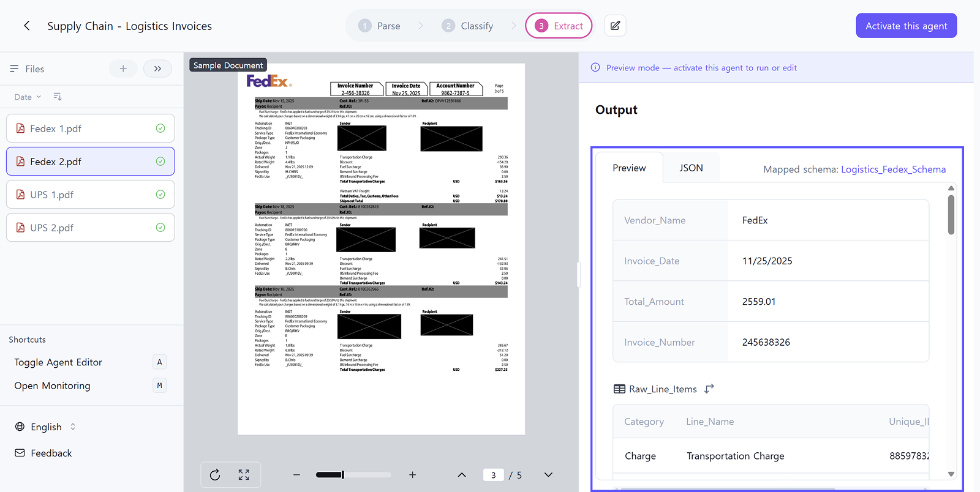Image resolution: width=980 pixels, height=492 pixels.
Task: Click the panel divider handle beside the document
Action: [x=578, y=274]
